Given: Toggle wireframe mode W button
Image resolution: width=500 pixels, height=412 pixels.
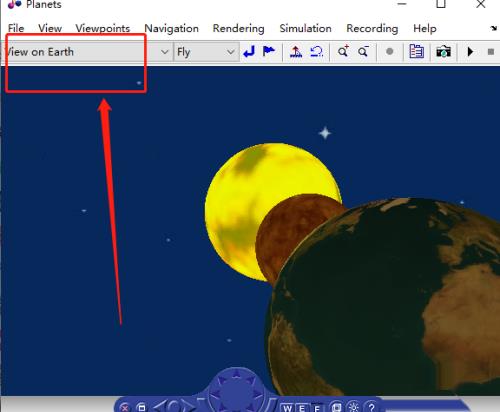Looking at the screenshot, I should tap(287, 408).
